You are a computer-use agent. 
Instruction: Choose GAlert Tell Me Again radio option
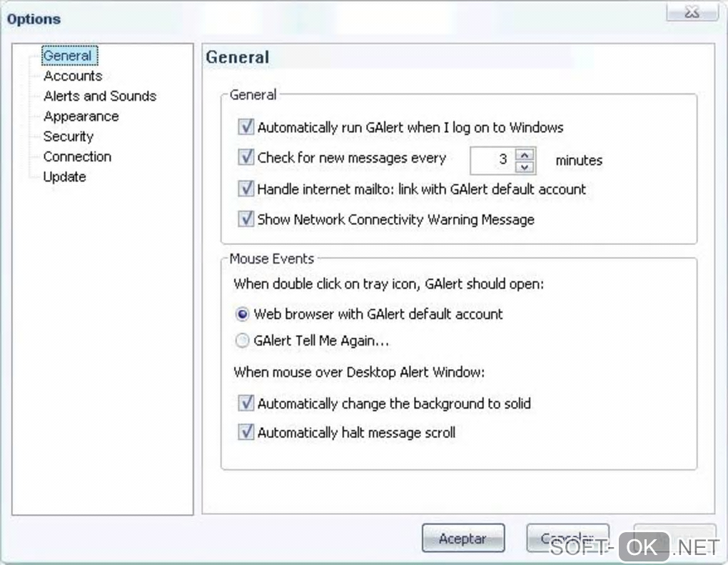243,341
